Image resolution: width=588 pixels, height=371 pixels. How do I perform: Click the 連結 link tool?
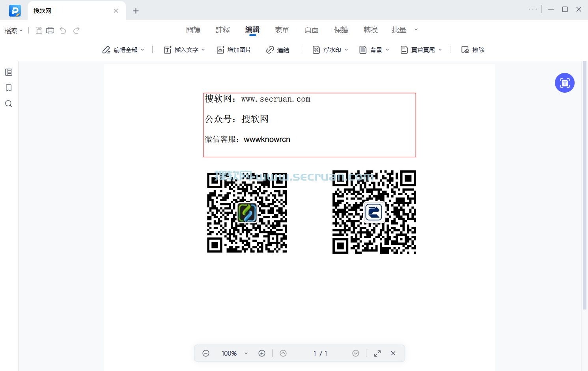[278, 50]
